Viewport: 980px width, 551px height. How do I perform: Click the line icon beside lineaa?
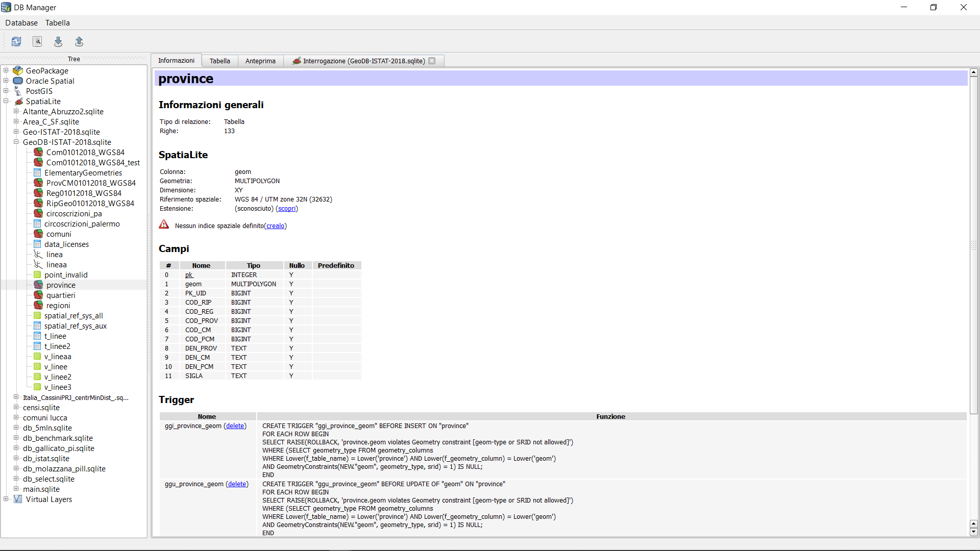pos(38,264)
